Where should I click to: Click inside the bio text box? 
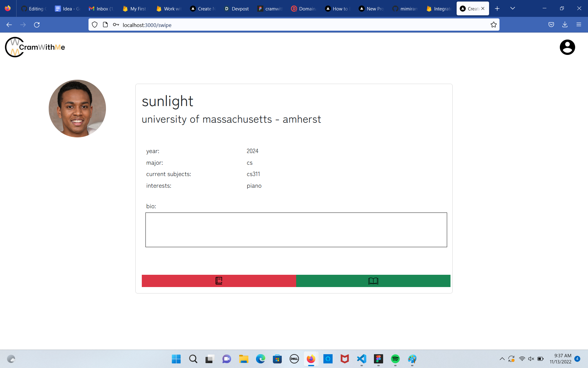coord(296,230)
